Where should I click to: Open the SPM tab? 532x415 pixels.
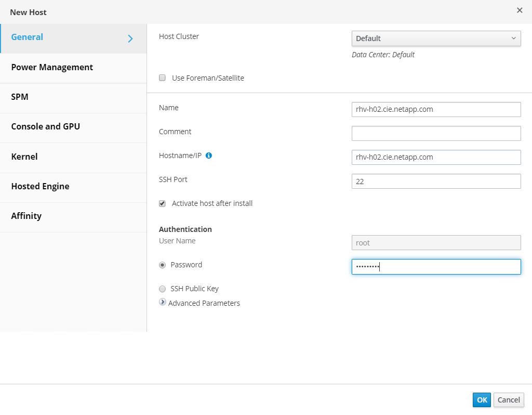click(20, 97)
